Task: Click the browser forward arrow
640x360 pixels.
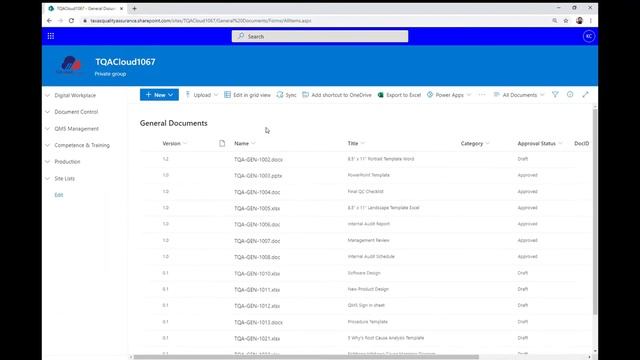Action: click(60, 20)
